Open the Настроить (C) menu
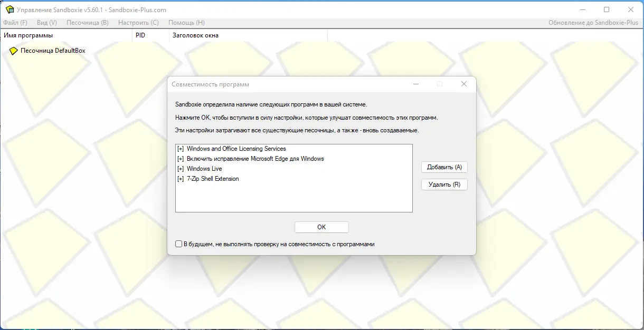Viewport: 644px width, 330px height. [138, 23]
